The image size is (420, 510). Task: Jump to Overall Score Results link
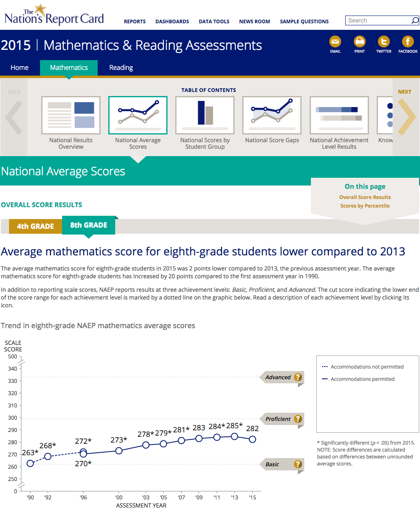pyautogui.click(x=365, y=197)
